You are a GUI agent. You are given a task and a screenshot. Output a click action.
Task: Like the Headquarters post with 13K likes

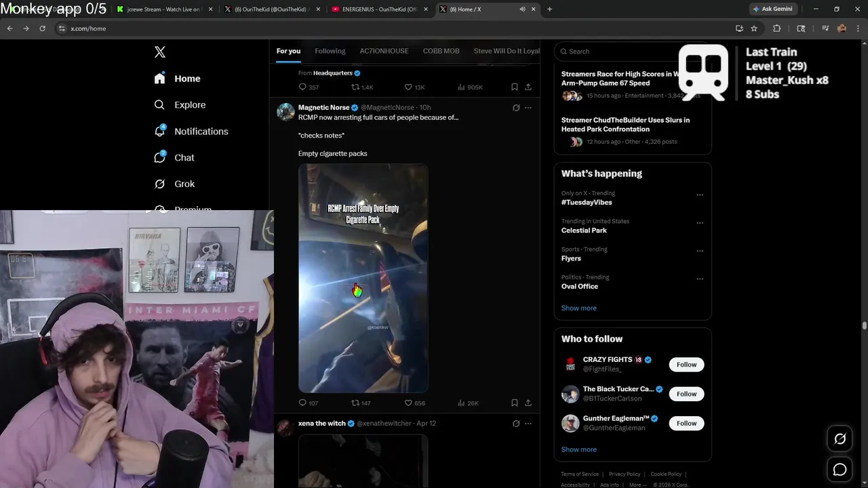(x=414, y=87)
